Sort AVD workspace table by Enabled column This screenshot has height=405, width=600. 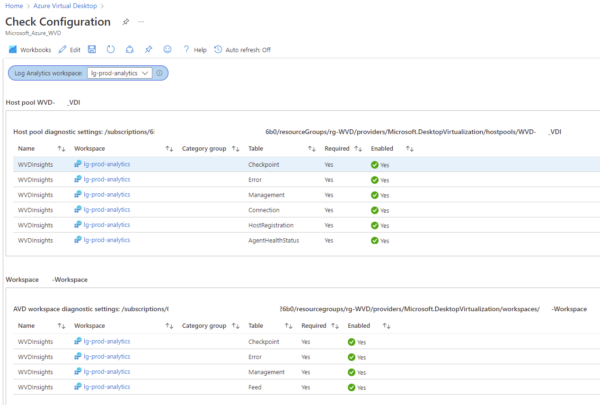coord(386,326)
